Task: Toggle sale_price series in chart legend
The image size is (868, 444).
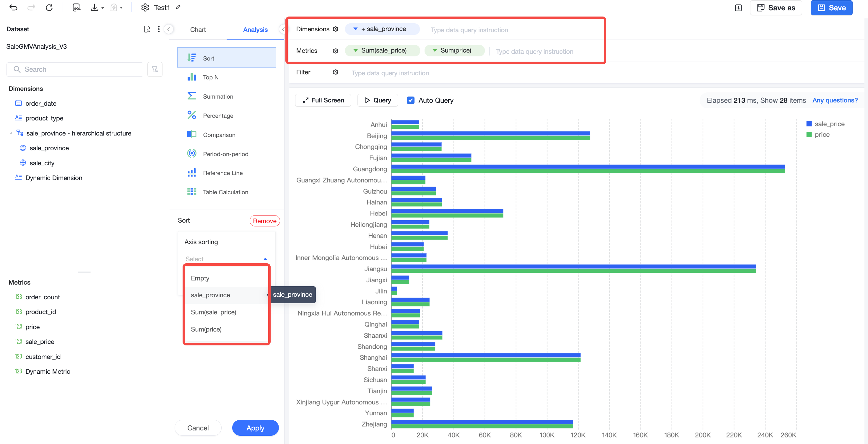Action: click(825, 124)
